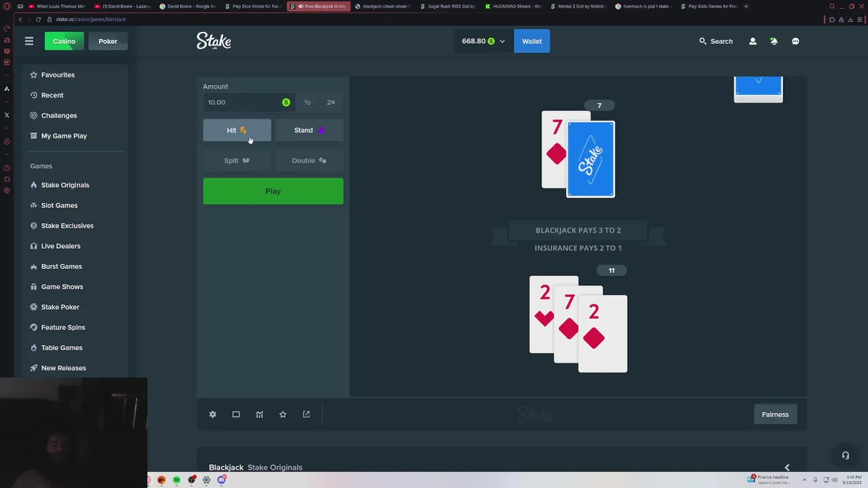This screenshot has height=488, width=868.
Task: Open the user profile icon
Action: click(753, 41)
